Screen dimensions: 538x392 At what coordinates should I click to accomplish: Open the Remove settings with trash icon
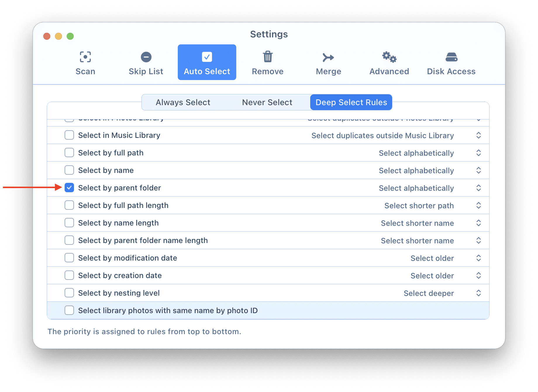pyautogui.click(x=268, y=63)
